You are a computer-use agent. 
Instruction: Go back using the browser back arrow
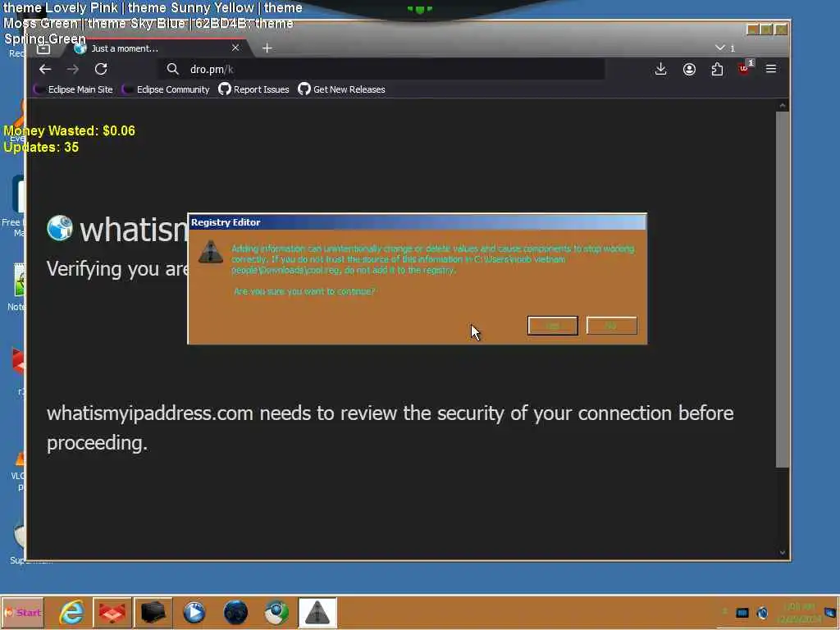pos(45,69)
